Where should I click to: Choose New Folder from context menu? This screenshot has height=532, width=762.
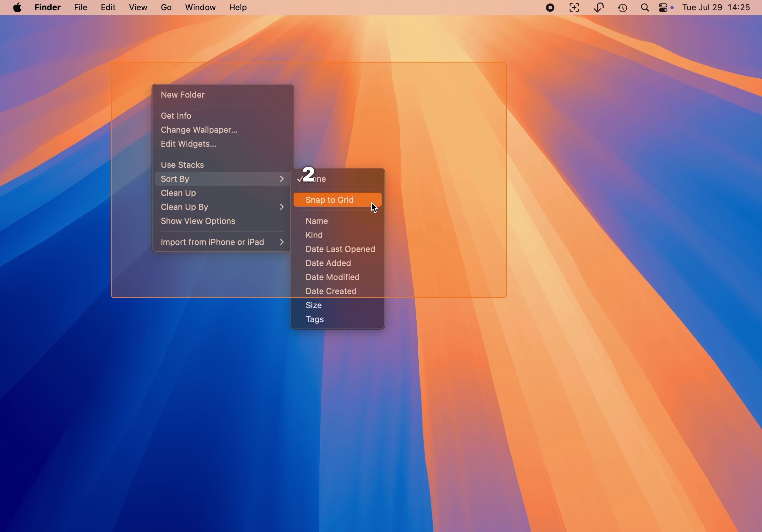183,95
